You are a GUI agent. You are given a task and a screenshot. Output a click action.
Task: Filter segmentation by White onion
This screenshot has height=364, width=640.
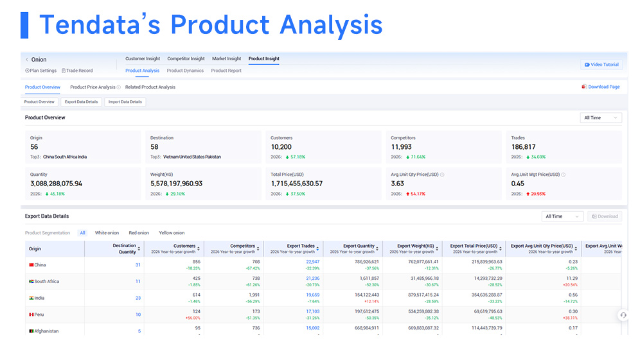(x=107, y=233)
